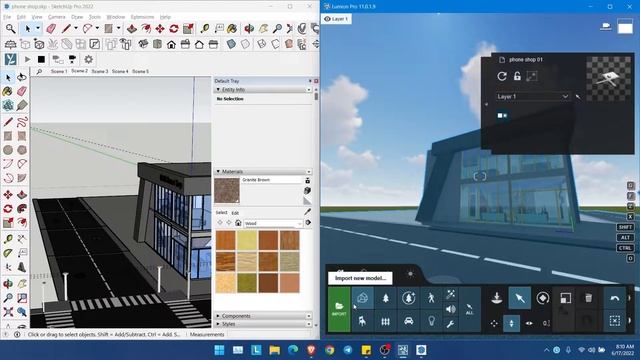Open the File menu in SketchUp
Viewport: 640px width, 360px height.
click(7, 17)
